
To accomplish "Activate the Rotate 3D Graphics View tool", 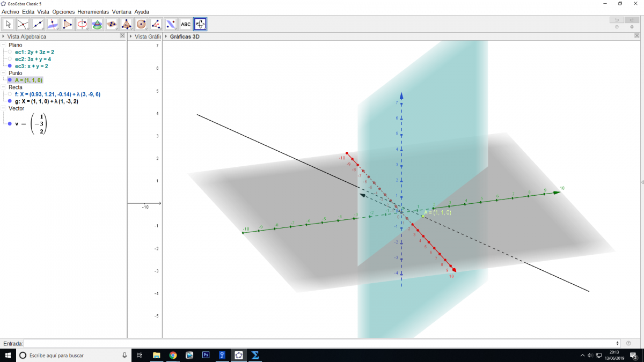I will click(x=200, y=24).
